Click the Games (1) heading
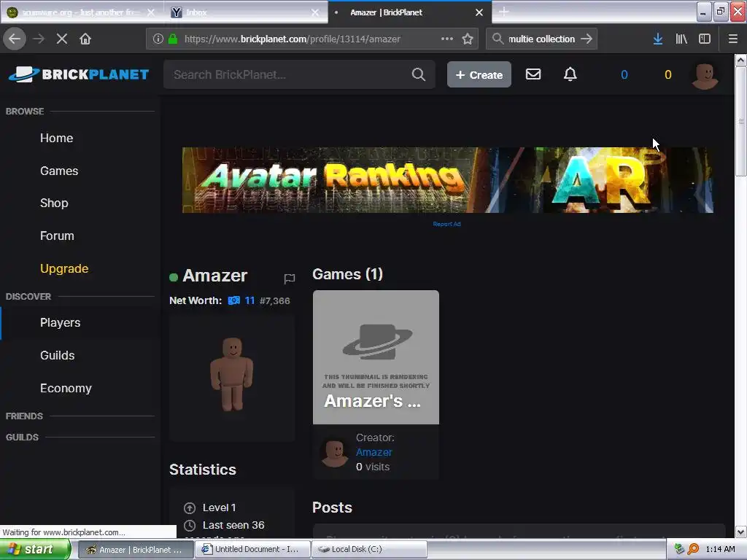This screenshot has height=560, width=747. pyautogui.click(x=347, y=274)
